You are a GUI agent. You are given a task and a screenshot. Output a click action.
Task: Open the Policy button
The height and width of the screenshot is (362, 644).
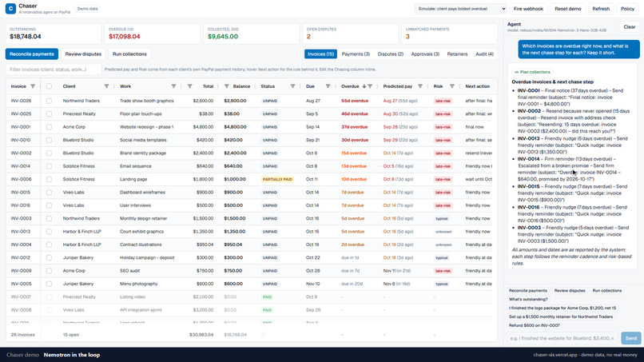point(627,9)
